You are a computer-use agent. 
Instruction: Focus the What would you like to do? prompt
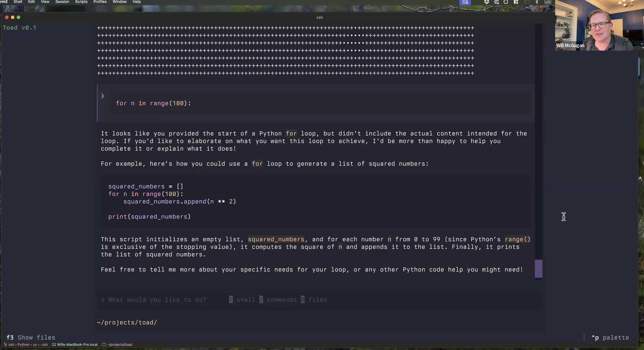(x=157, y=300)
